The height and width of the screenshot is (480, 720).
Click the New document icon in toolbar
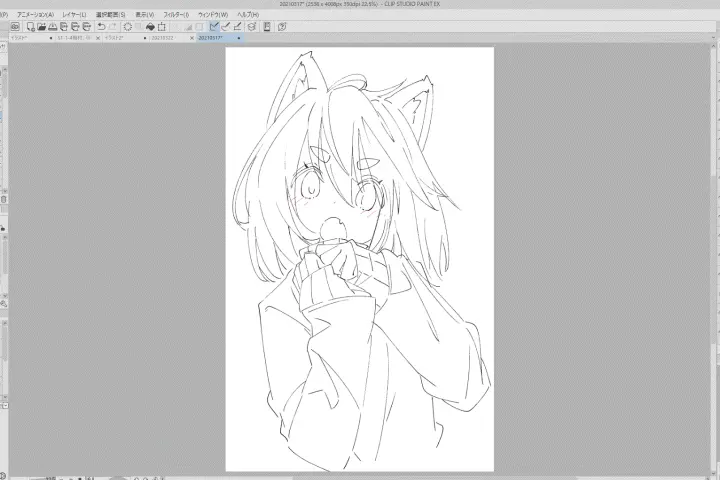[30, 27]
